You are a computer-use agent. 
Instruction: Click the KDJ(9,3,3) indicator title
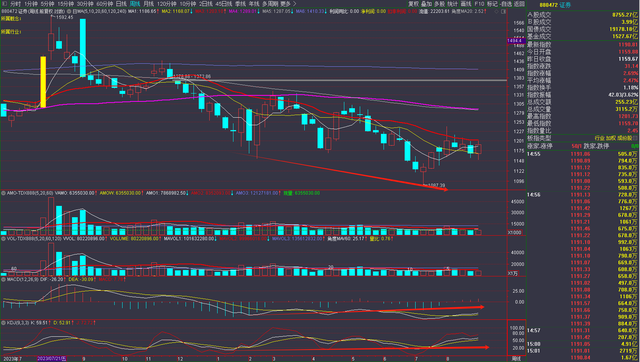[x=18, y=323]
